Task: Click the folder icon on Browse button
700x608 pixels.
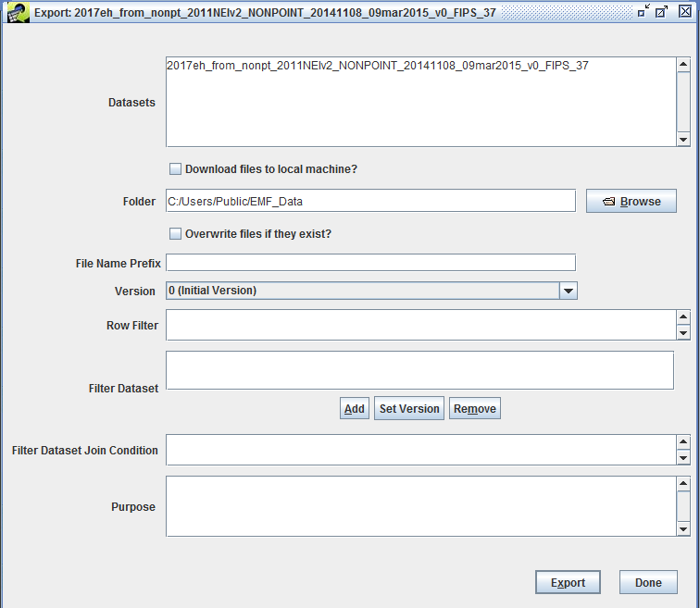Action: (608, 202)
